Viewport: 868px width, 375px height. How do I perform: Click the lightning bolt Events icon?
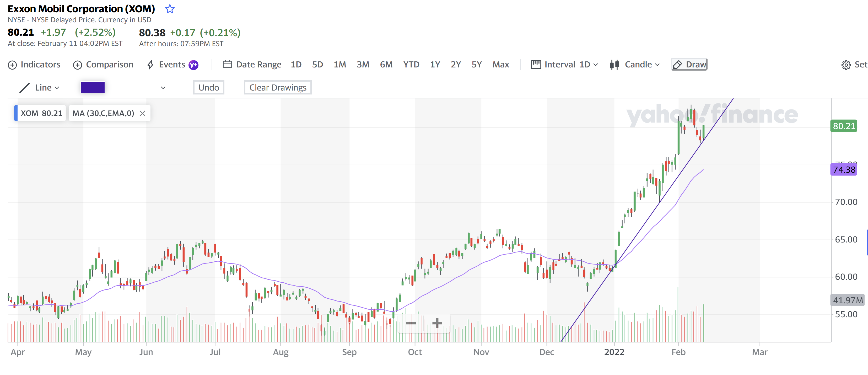click(x=150, y=65)
